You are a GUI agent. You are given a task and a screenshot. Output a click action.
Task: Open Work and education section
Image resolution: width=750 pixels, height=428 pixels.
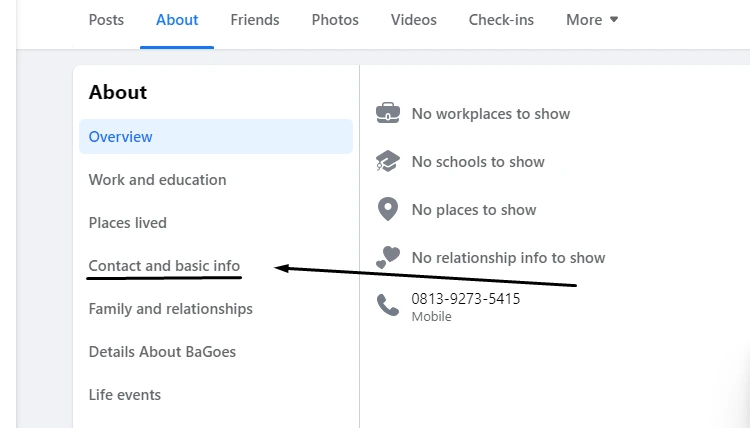[157, 180]
